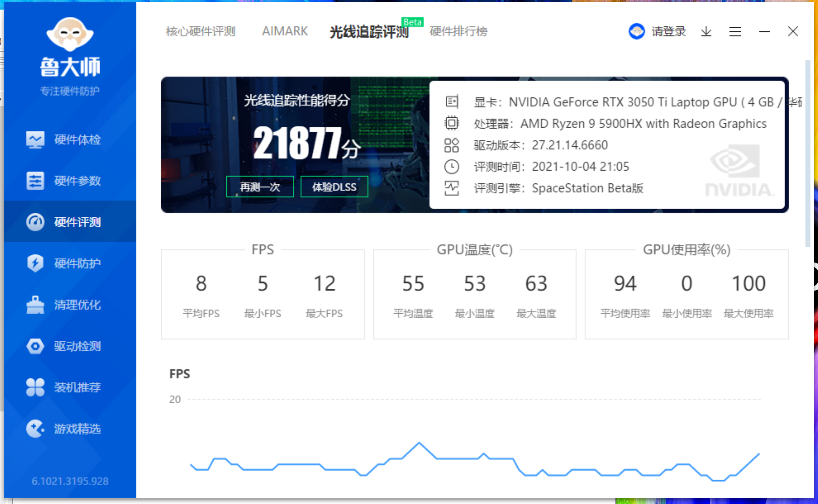Minimize the Lu Master window
The height and width of the screenshot is (504, 818).
764,32
